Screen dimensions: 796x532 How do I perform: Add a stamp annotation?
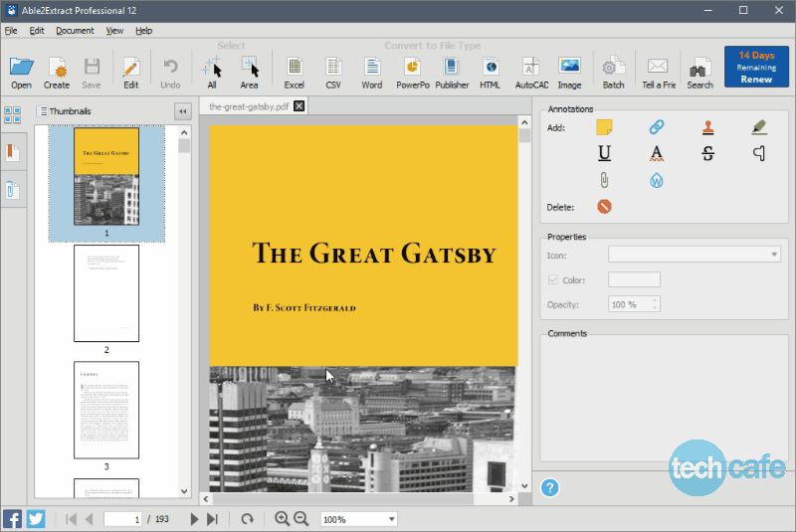click(x=708, y=127)
